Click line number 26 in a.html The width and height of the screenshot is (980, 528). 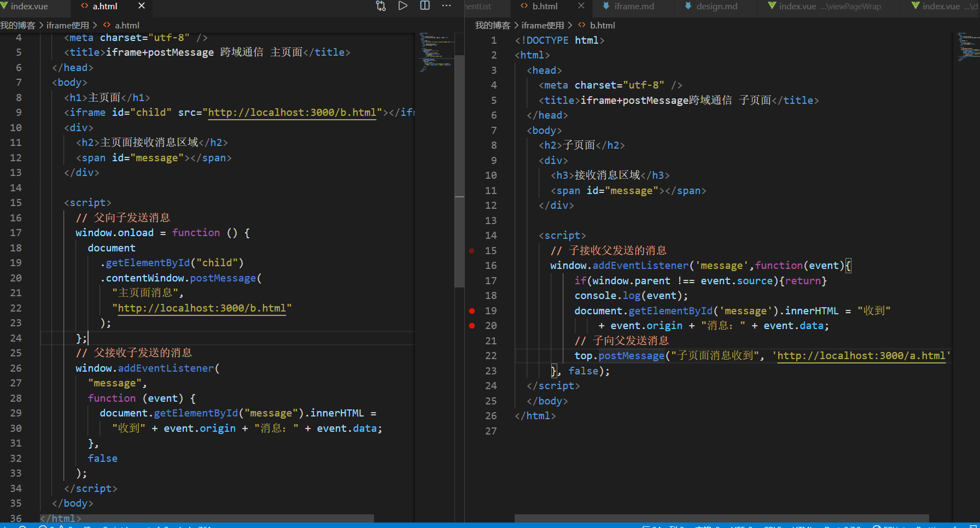(x=16, y=368)
